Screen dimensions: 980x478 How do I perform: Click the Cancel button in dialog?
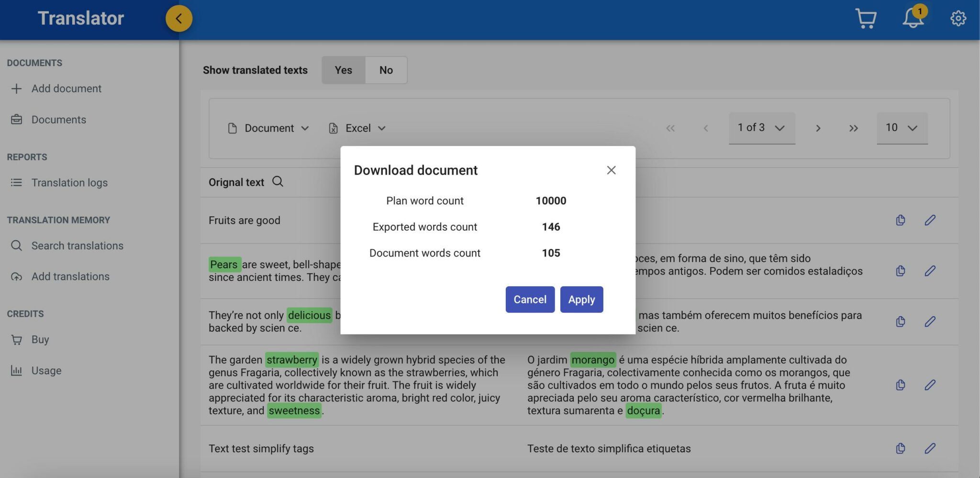coord(530,300)
